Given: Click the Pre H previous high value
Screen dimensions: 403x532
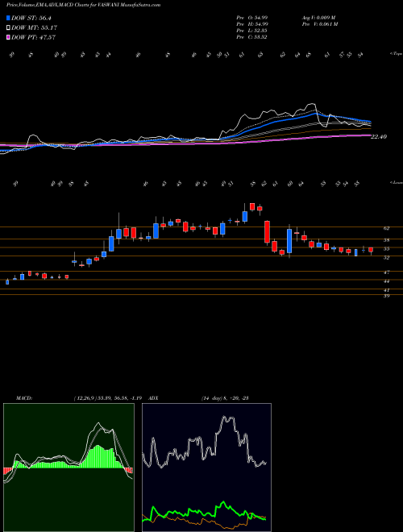Looking at the screenshot, I should click(x=252, y=24).
